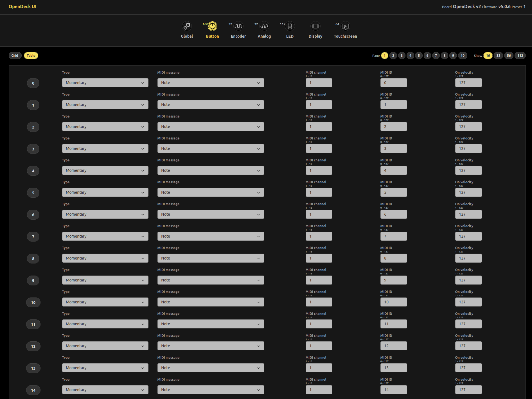Switch to Table view
The height and width of the screenshot is (399, 532).
tap(31, 56)
